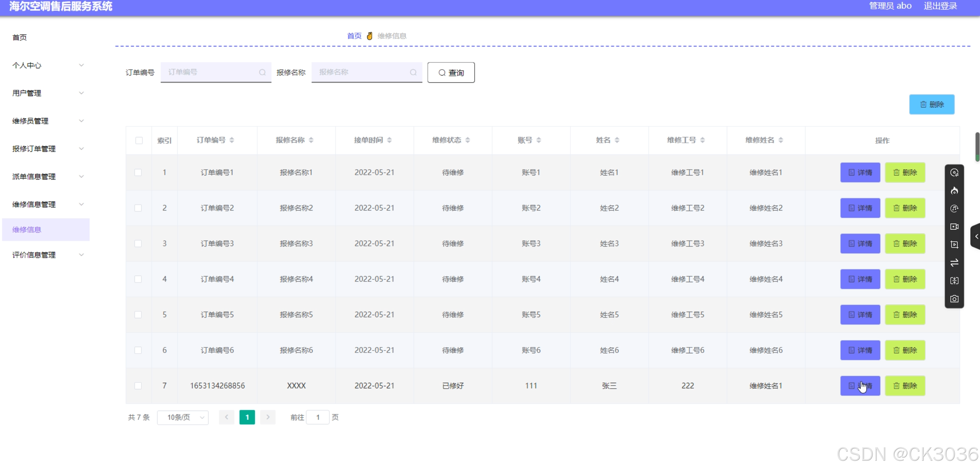This screenshot has height=471, width=980.
Task: Click the disc burn flame icon
Action: tap(954, 191)
